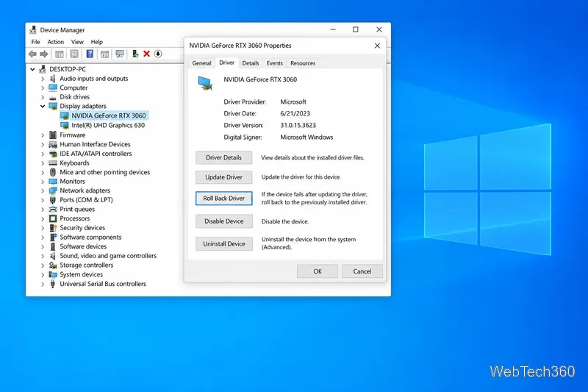The height and width of the screenshot is (392, 588).
Task: Expand the Disk drives node
Action: coord(43,97)
